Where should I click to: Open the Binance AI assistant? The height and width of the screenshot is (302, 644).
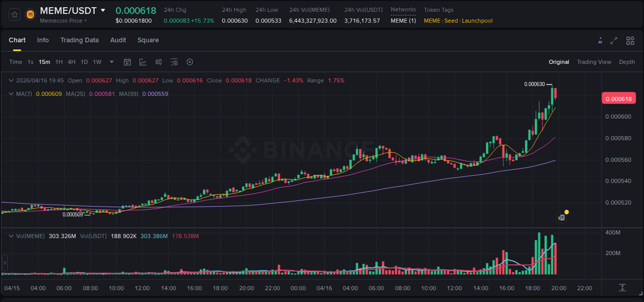pyautogui.click(x=600, y=40)
